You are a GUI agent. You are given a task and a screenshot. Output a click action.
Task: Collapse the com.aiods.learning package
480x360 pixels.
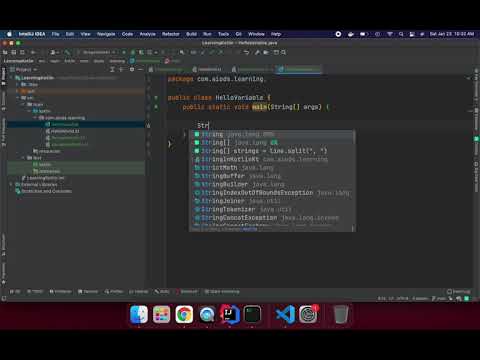coord(35,118)
